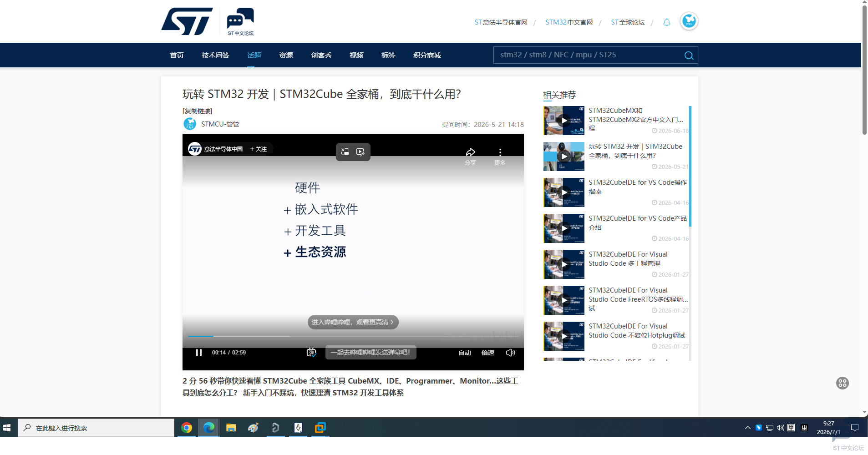
Task: Show hidden system tray icons
Action: pos(747,428)
